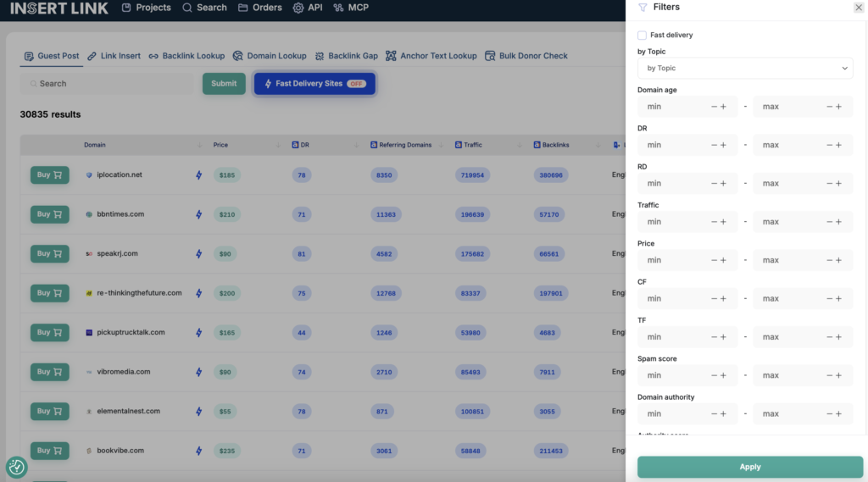Tick the Fast delivery checkbox
This screenshot has height=482, width=868.
point(643,36)
